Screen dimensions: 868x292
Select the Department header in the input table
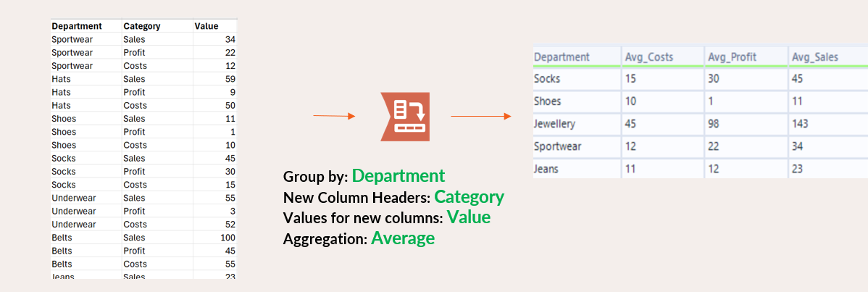(x=77, y=26)
